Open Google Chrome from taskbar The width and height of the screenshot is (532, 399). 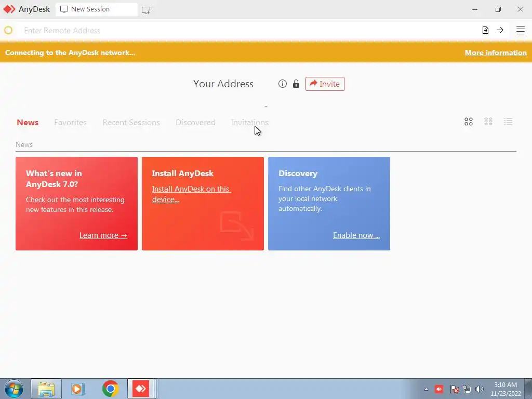[110, 389]
